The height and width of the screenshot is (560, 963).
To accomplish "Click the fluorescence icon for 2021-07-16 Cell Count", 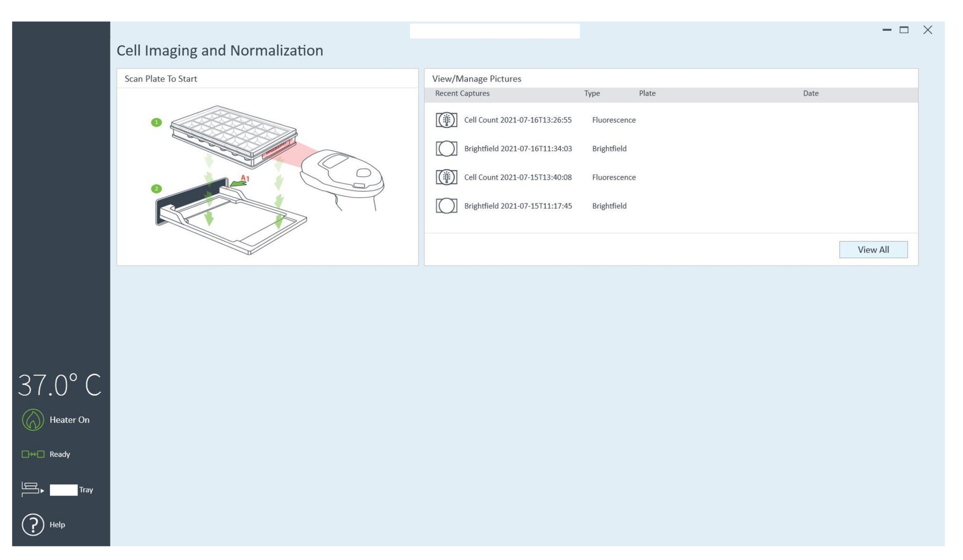I will pos(446,120).
